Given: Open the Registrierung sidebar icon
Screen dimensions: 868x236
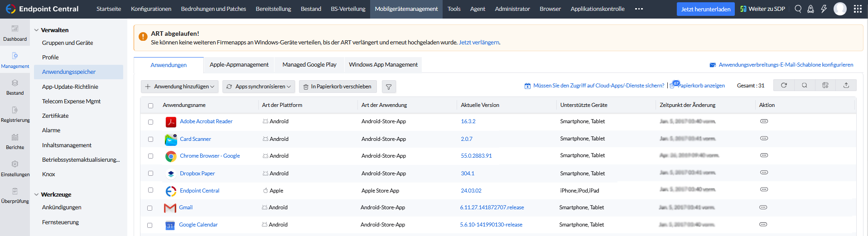Looking at the screenshot, I should [15, 115].
